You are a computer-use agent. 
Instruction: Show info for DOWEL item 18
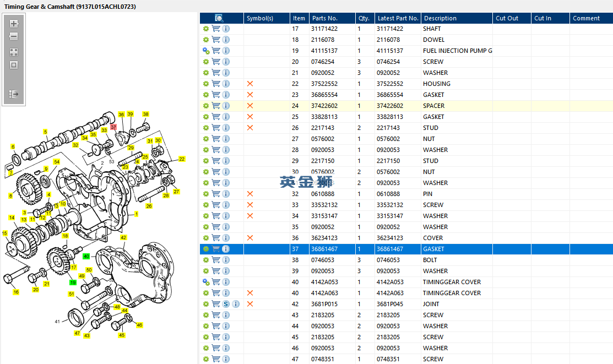(x=226, y=40)
